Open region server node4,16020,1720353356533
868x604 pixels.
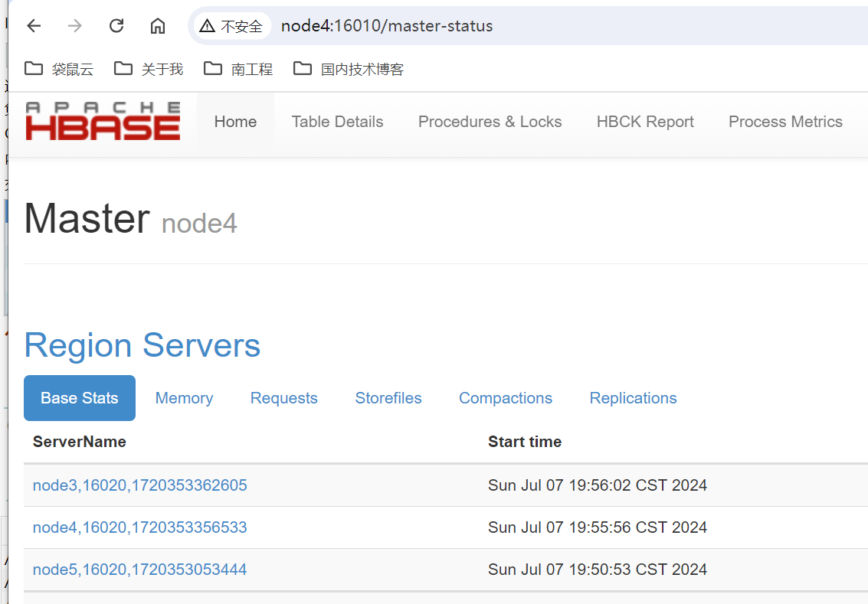(x=140, y=527)
